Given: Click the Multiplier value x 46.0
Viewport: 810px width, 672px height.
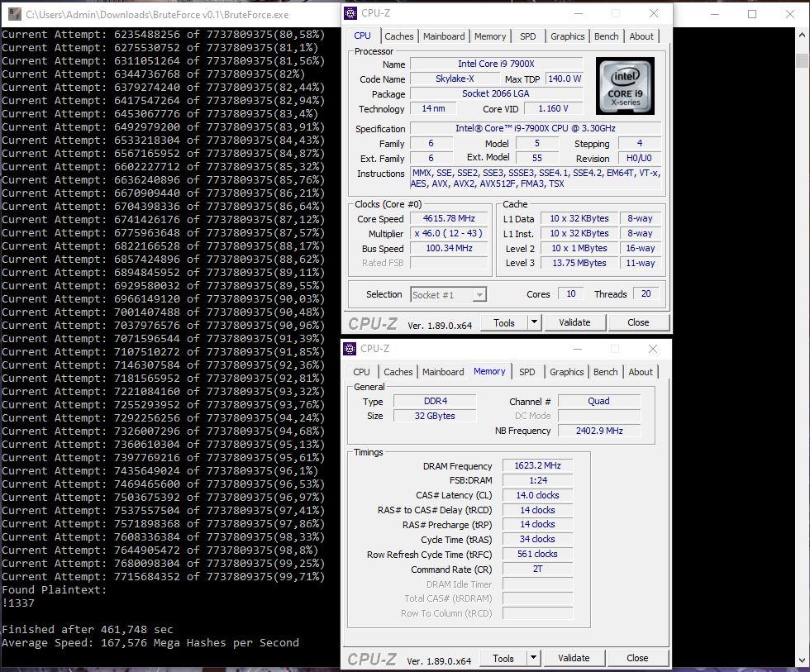Looking at the screenshot, I should click(448, 233).
